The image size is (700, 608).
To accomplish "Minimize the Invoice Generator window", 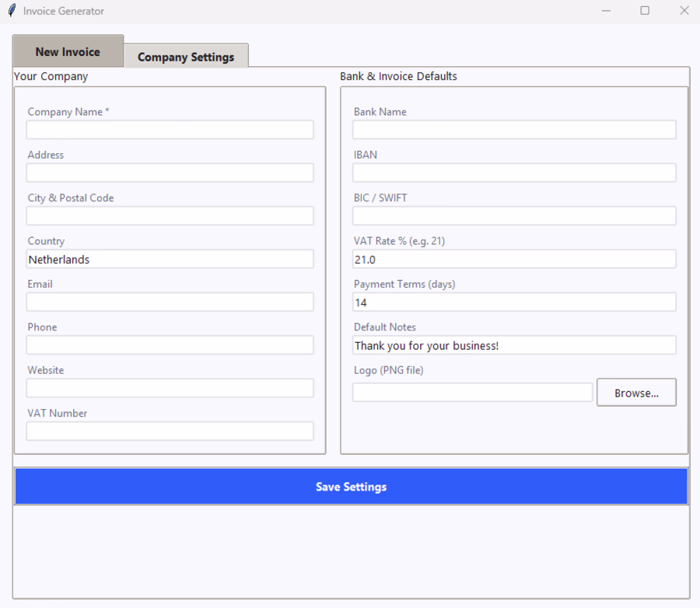I will click(x=606, y=11).
